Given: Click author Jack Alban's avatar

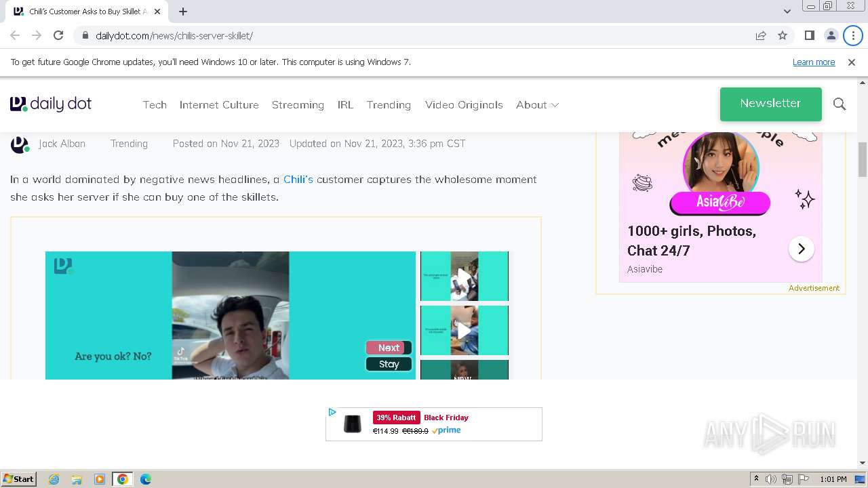Looking at the screenshot, I should click(x=20, y=144).
